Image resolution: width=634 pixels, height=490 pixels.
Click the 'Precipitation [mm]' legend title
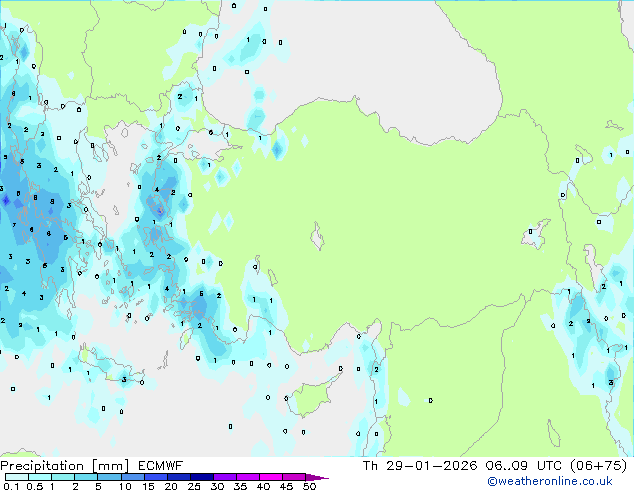click(65, 466)
